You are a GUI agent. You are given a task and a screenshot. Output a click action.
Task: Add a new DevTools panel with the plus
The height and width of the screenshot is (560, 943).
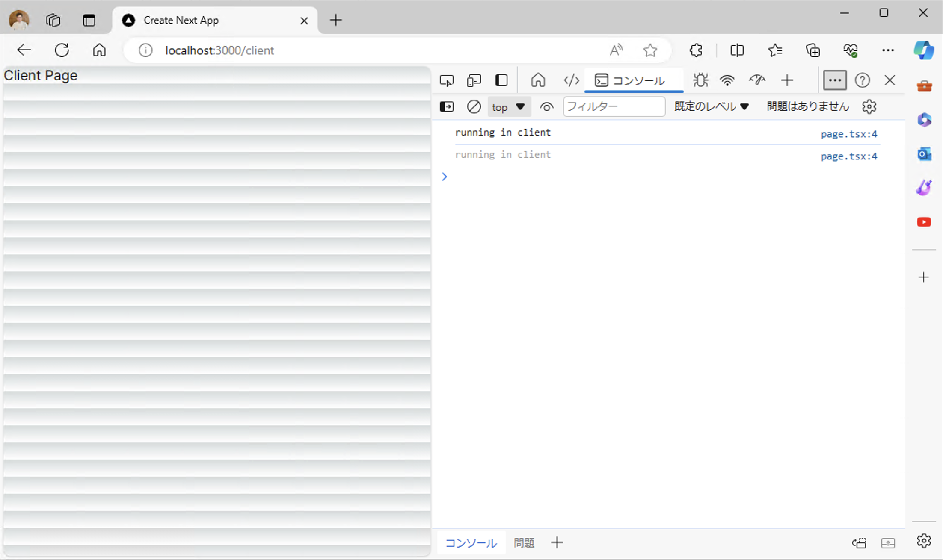pos(787,80)
